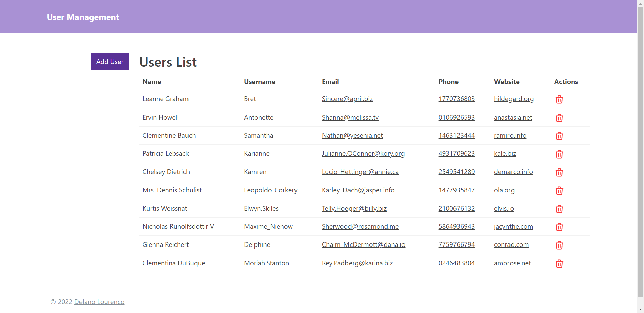
Task: Select username Bret
Action: 250,99
